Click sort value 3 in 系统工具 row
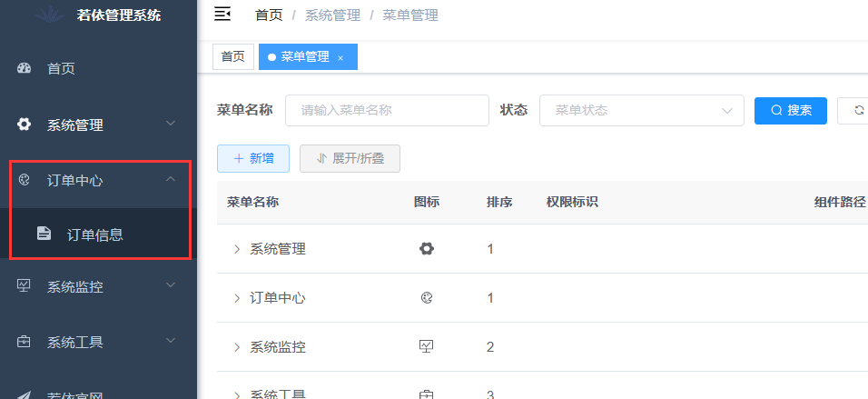Screen dimensions: 868x399 pos(490,395)
